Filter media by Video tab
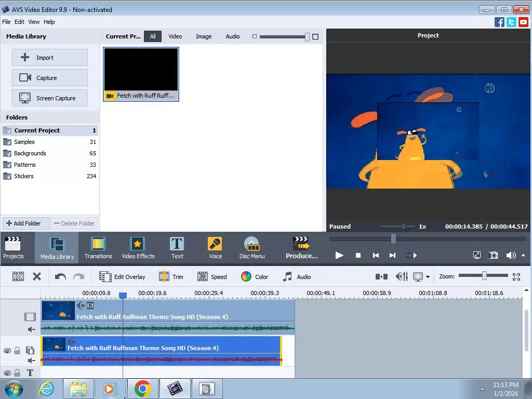Image resolution: width=532 pixels, height=399 pixels. [x=175, y=36]
